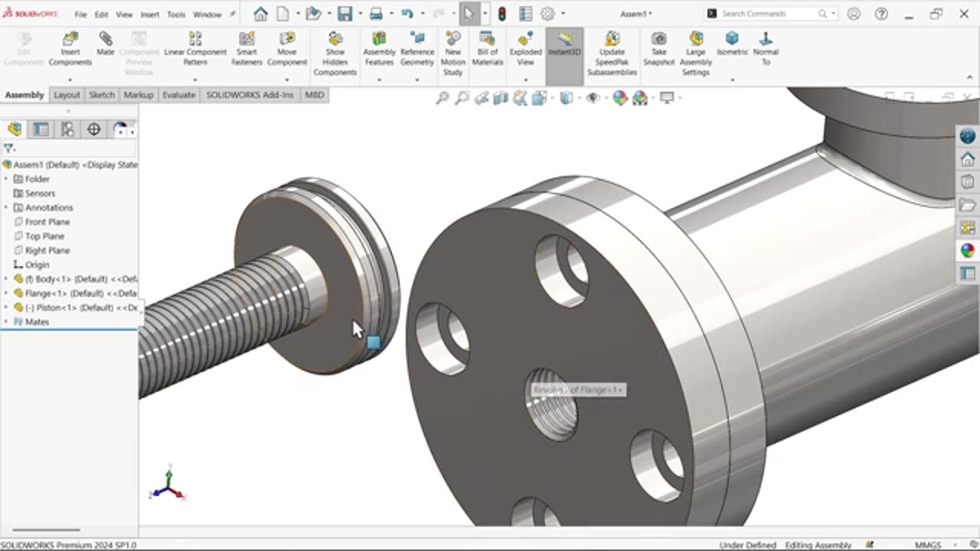Open the DimXpertManager crosshair tab

click(x=93, y=129)
